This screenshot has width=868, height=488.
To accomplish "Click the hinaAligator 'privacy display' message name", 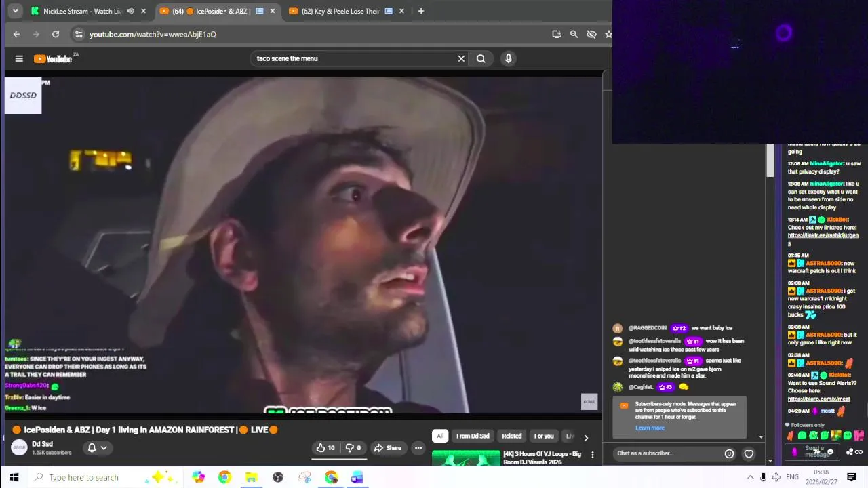I will pos(827,164).
